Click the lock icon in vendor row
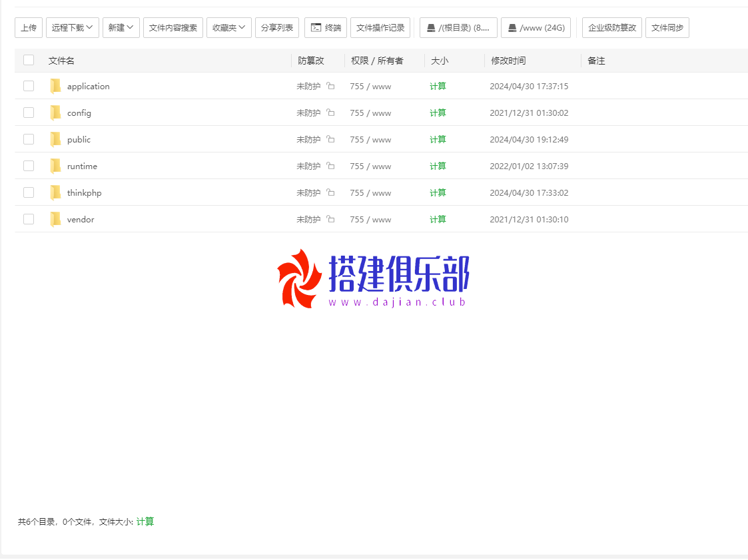Screen dimensions: 748x560 tap(330, 220)
